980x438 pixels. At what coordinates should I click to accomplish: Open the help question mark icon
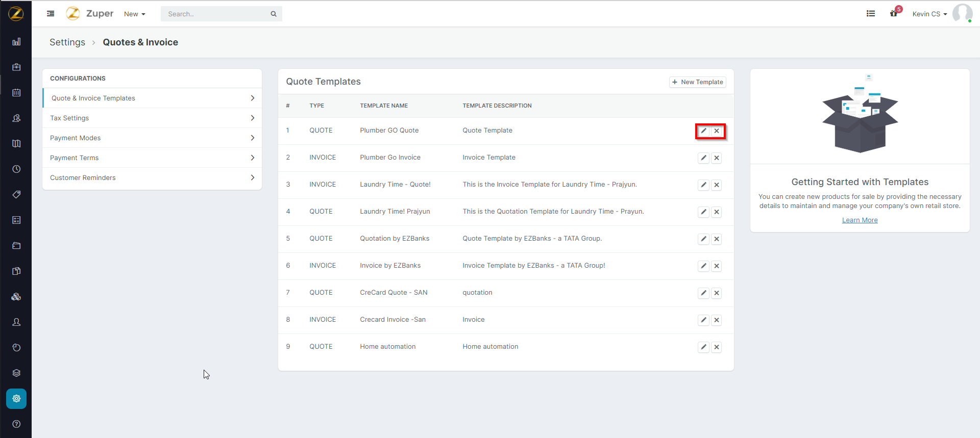pos(16,424)
